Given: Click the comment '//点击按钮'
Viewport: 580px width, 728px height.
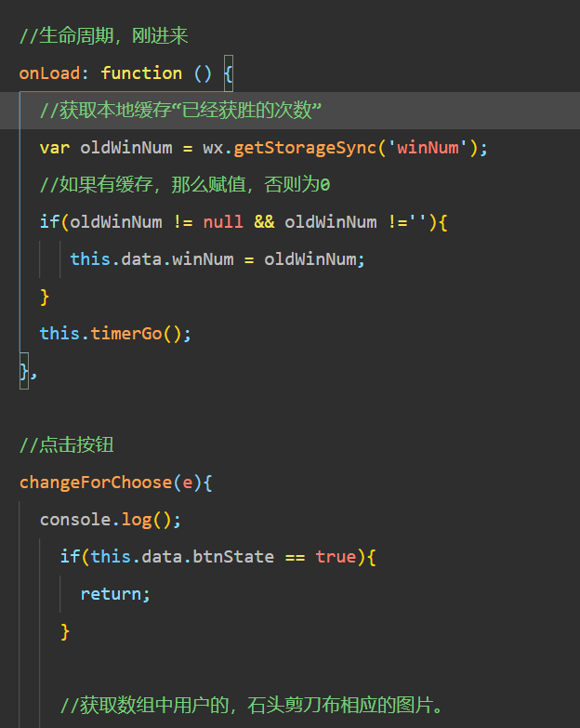Looking at the screenshot, I should tap(66, 444).
